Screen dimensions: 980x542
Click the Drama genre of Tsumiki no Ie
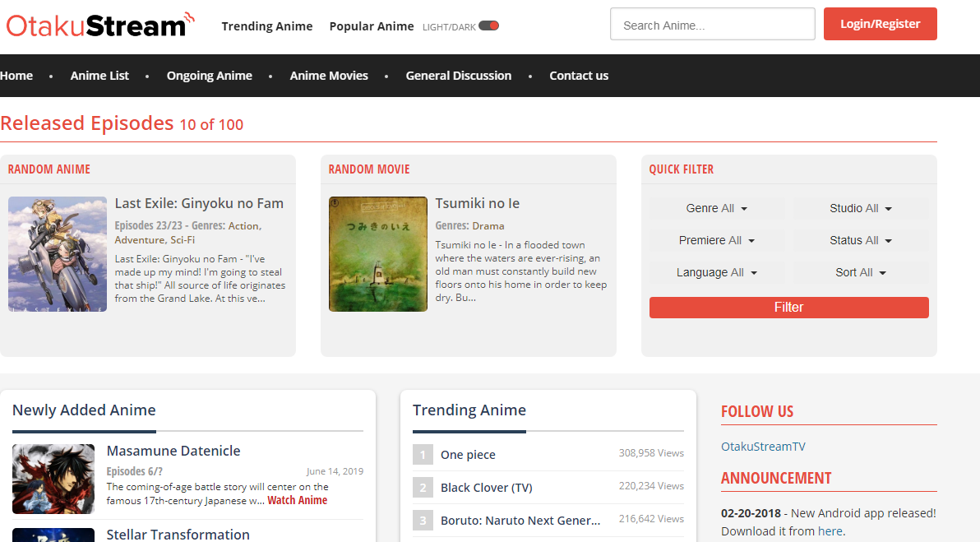click(488, 225)
